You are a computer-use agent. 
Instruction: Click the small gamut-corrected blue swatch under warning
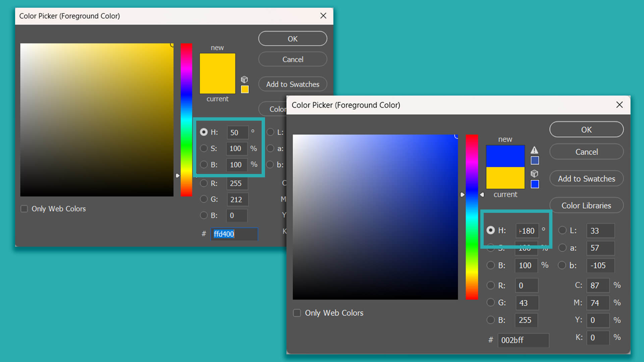tap(535, 161)
